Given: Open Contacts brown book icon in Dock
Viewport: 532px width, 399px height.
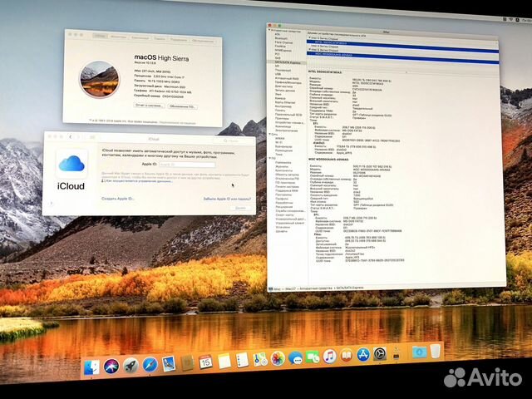Looking at the screenshot, I should tap(187, 362).
